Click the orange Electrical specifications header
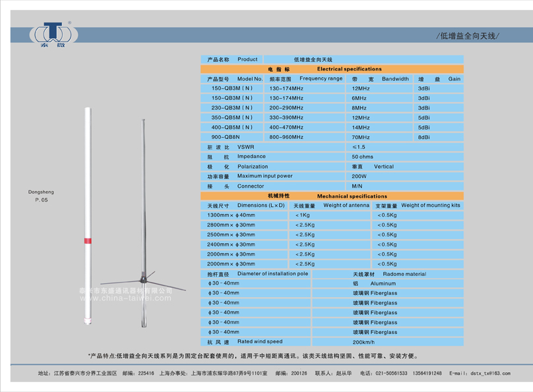 [x=332, y=69]
